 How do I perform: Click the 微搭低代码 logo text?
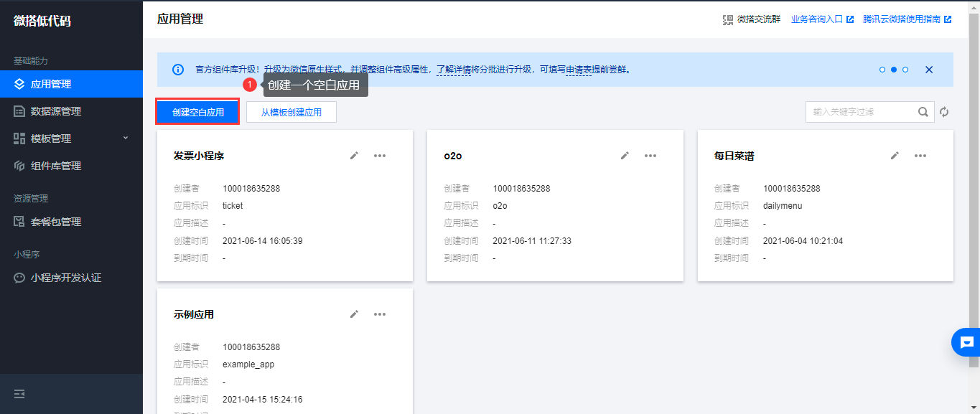[x=42, y=20]
